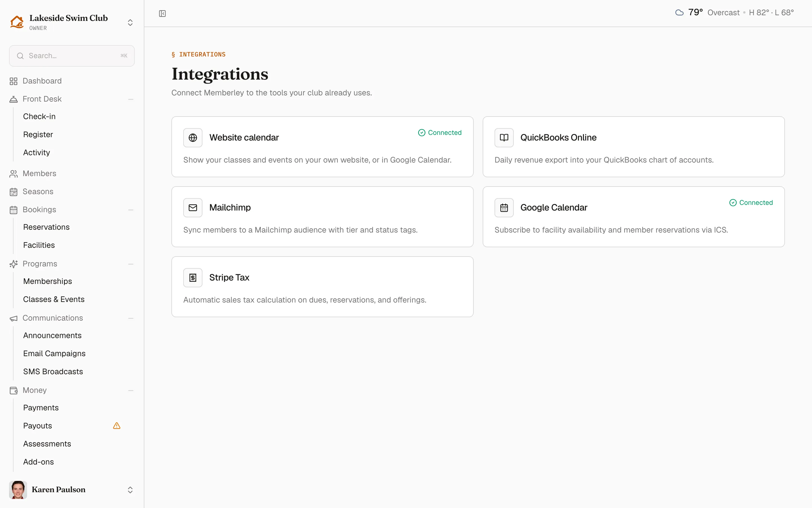Screen dimensions: 812x508
Task: Collapse the Programs section
Action: 131,264
